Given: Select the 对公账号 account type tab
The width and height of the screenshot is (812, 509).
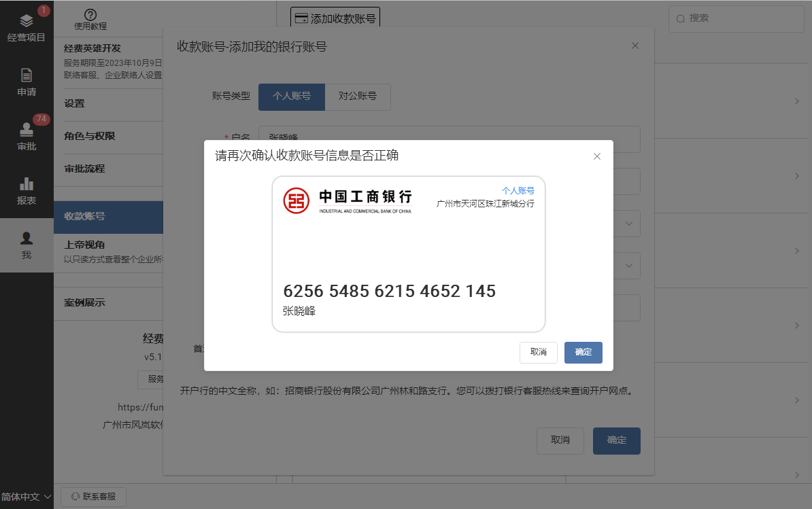Looking at the screenshot, I should [x=358, y=96].
